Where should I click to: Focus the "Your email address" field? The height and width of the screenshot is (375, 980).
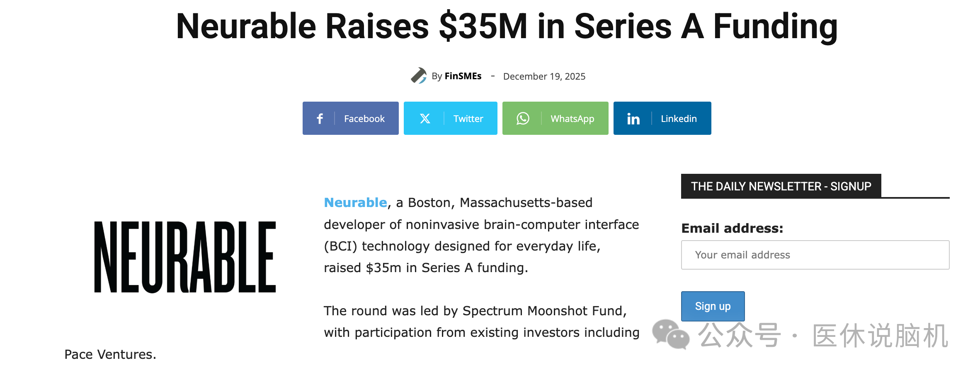815,255
